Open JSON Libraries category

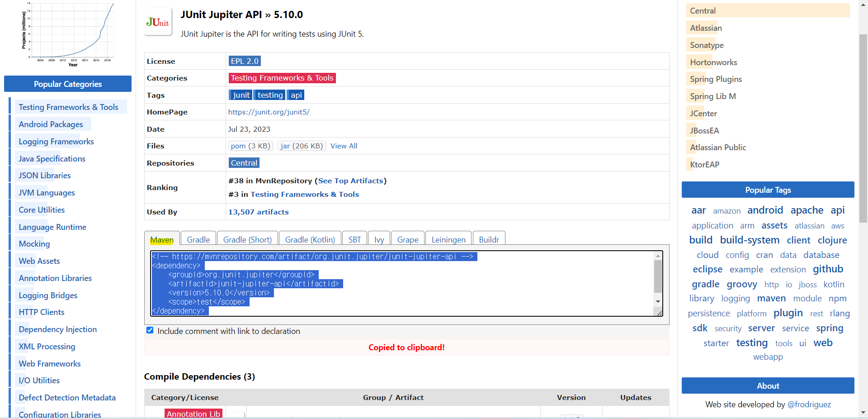coord(45,175)
